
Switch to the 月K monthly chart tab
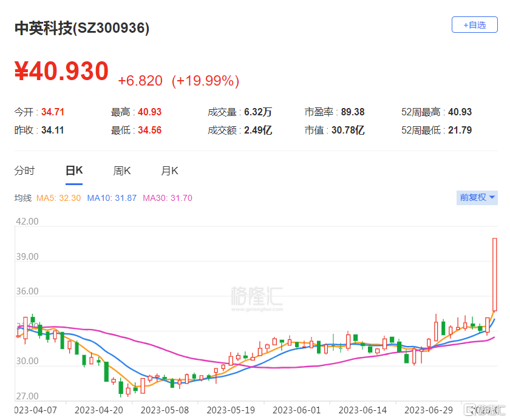[x=170, y=171]
